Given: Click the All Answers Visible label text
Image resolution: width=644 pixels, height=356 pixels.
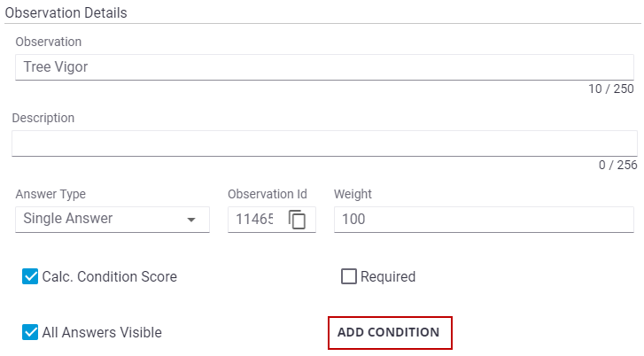Looking at the screenshot, I should pyautogui.click(x=102, y=333).
